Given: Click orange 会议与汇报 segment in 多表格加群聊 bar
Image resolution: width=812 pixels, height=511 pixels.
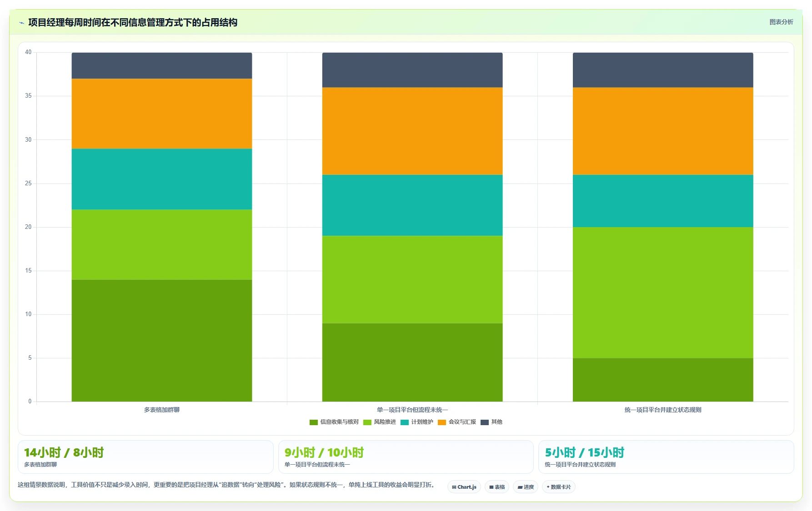Looking at the screenshot, I should click(x=162, y=114).
